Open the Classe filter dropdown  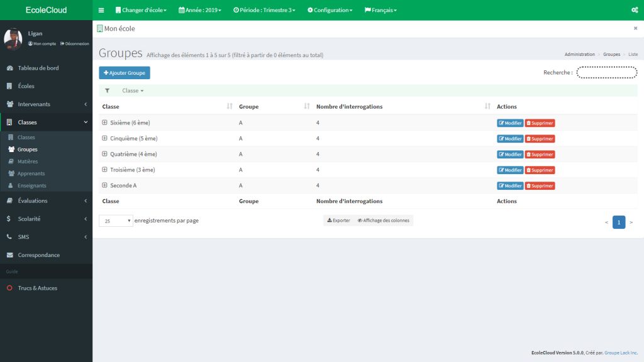(132, 90)
